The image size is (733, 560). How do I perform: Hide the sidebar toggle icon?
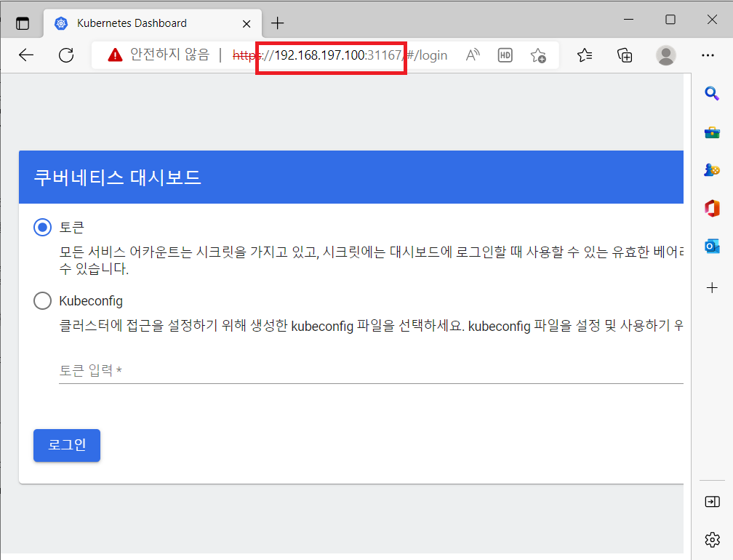coord(712,502)
